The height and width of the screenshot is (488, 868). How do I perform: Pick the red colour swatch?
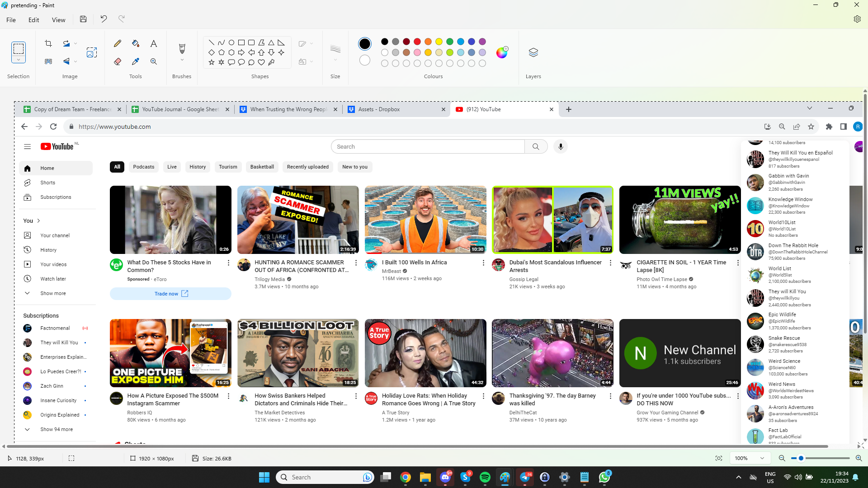pos(417,42)
